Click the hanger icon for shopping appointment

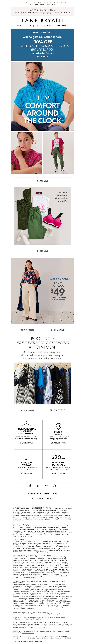click(x=26, y=424)
